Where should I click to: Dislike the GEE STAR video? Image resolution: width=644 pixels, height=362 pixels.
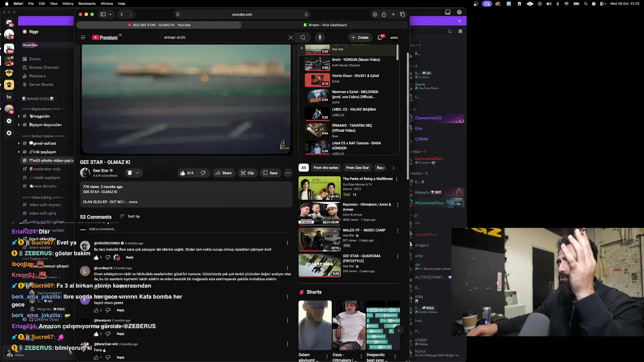(x=203, y=173)
